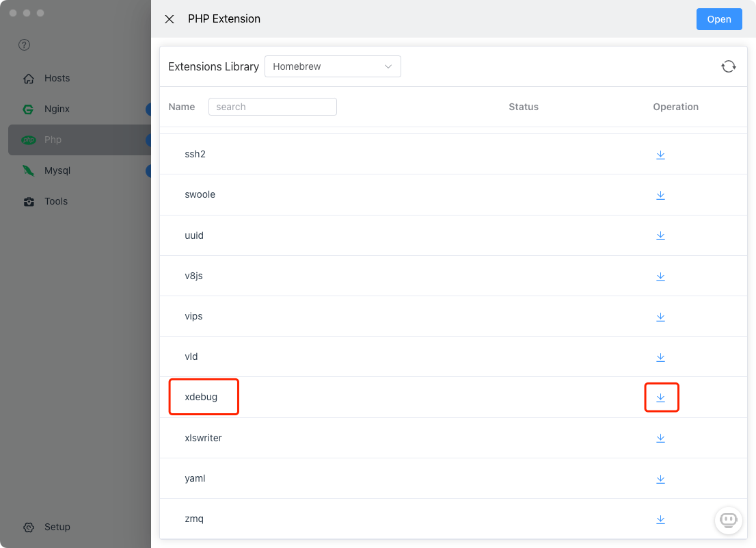The width and height of the screenshot is (756, 548).
Task: Download the swoole extension
Action: point(660,196)
